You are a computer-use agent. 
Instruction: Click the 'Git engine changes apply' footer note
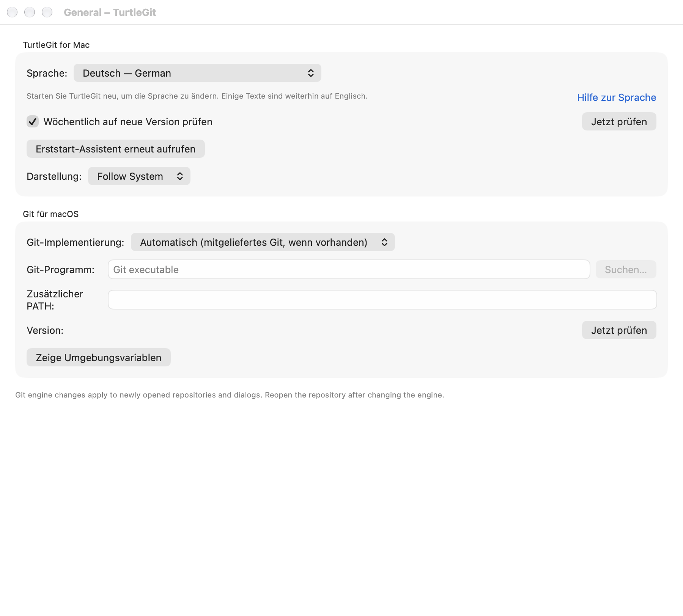(230, 395)
